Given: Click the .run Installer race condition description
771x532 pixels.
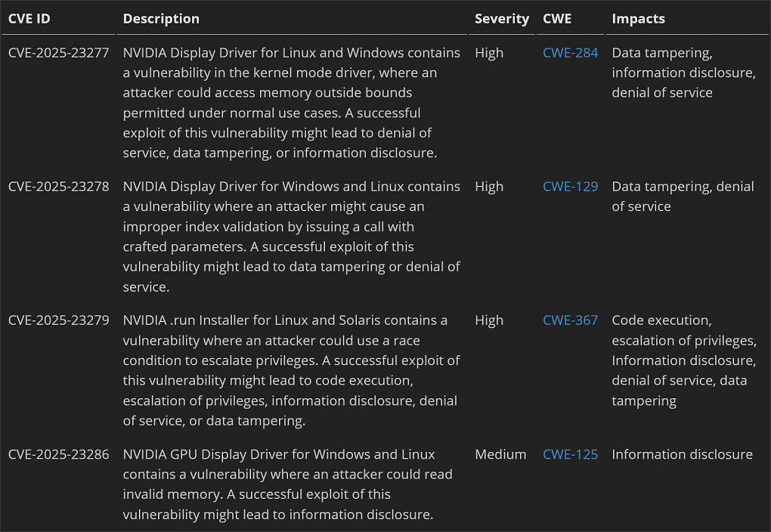Looking at the screenshot, I should tap(291, 370).
